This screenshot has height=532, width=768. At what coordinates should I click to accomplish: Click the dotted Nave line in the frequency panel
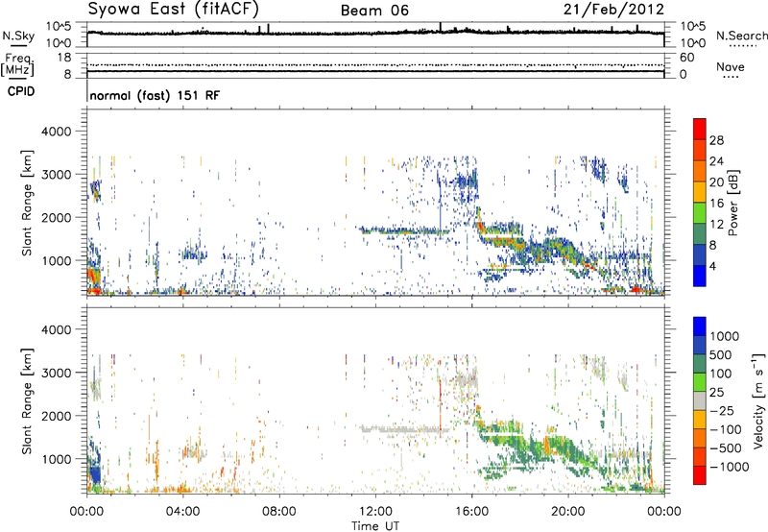click(x=375, y=64)
